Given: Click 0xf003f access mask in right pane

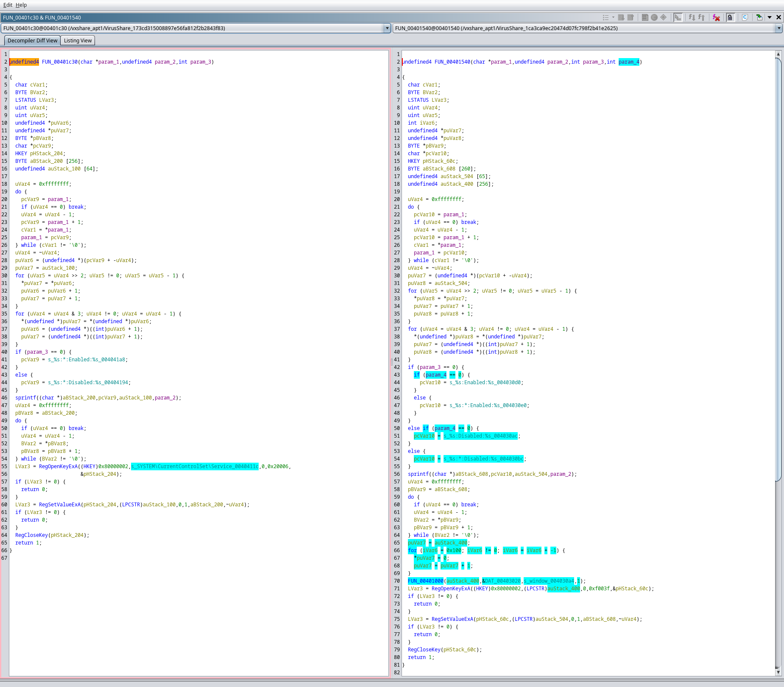Looking at the screenshot, I should click(x=599, y=589).
